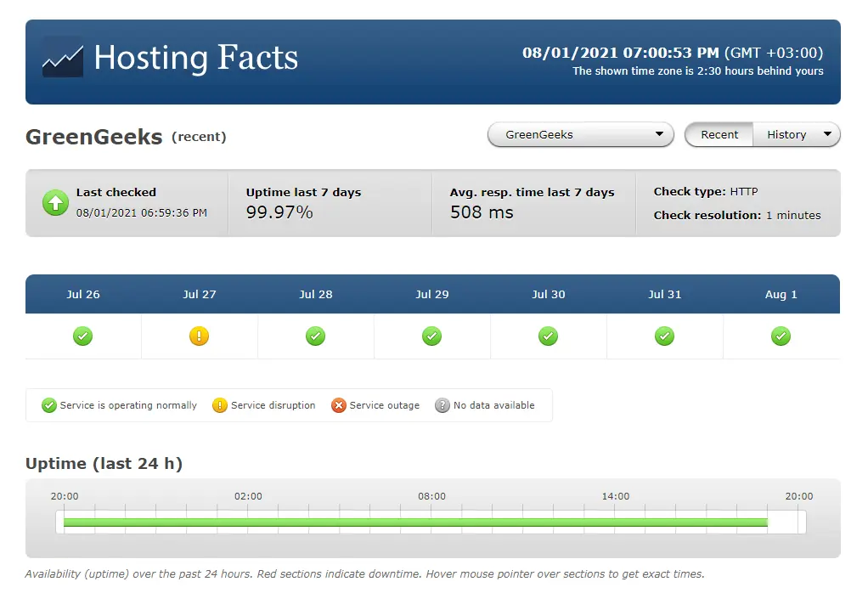The image size is (868, 593).
Task: Click the 'No data available' legend label
Action: 494,405
